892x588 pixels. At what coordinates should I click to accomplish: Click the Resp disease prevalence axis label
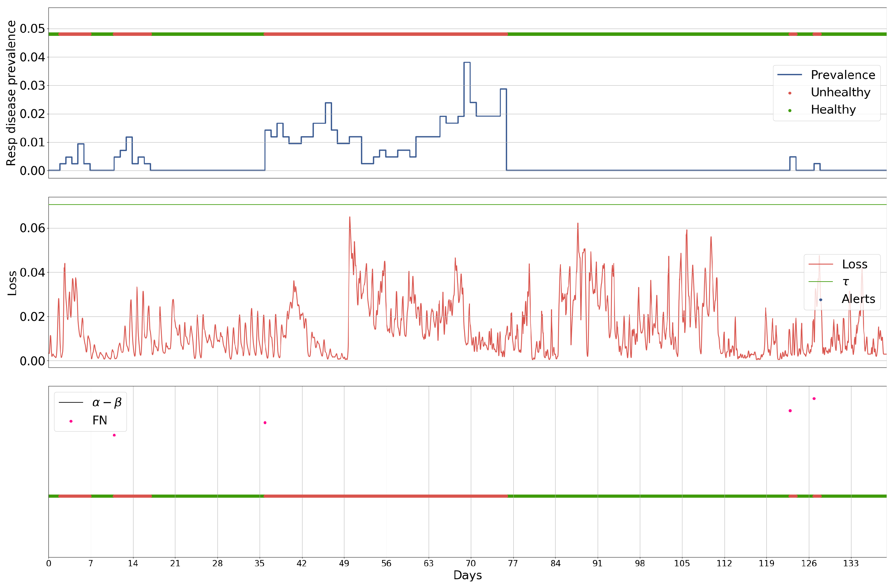[x=11, y=93]
